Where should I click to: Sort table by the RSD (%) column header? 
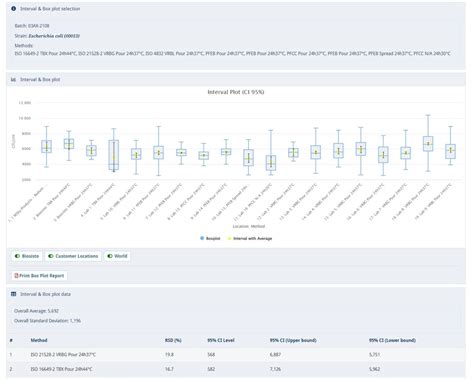pos(173,340)
